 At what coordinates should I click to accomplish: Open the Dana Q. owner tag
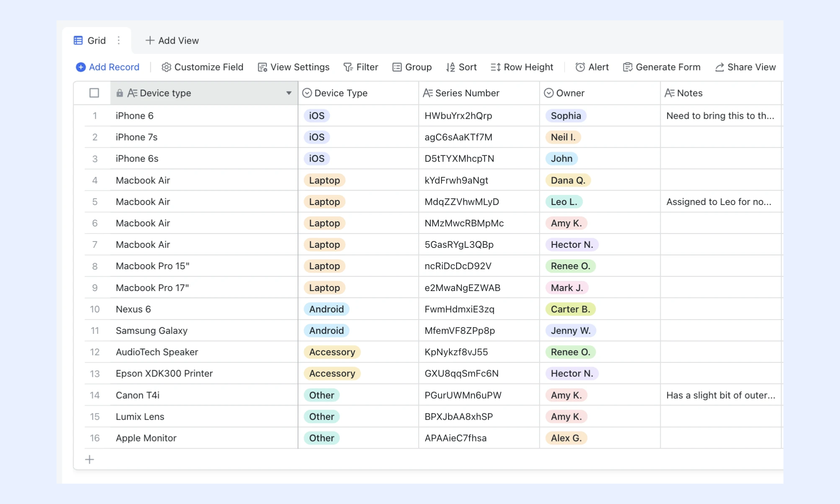click(568, 181)
